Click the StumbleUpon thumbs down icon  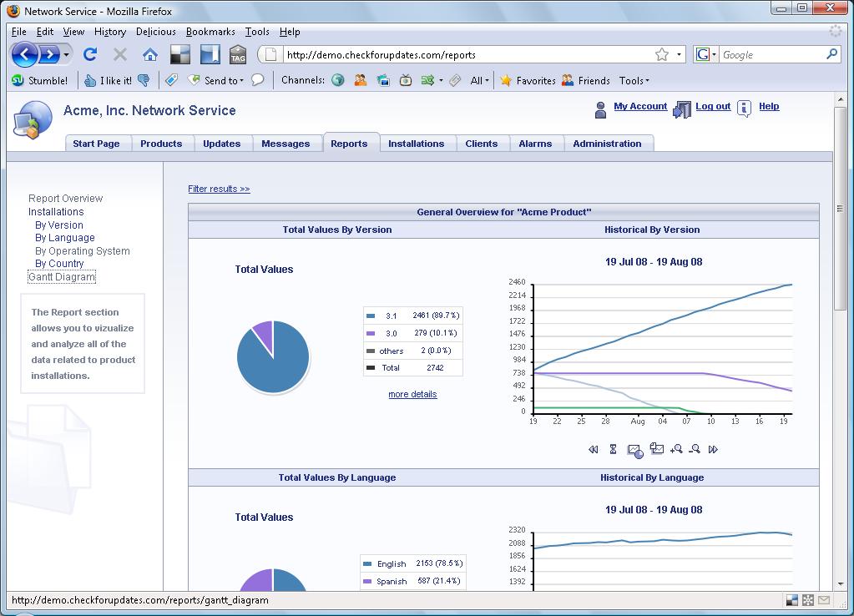pos(144,80)
